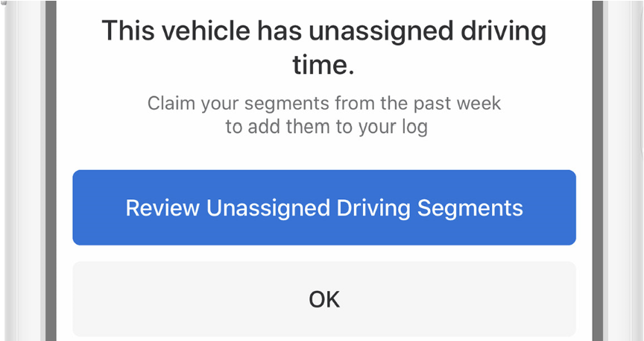Dismiss the unassigned driving alert with OK
644x341 pixels.
click(x=324, y=299)
